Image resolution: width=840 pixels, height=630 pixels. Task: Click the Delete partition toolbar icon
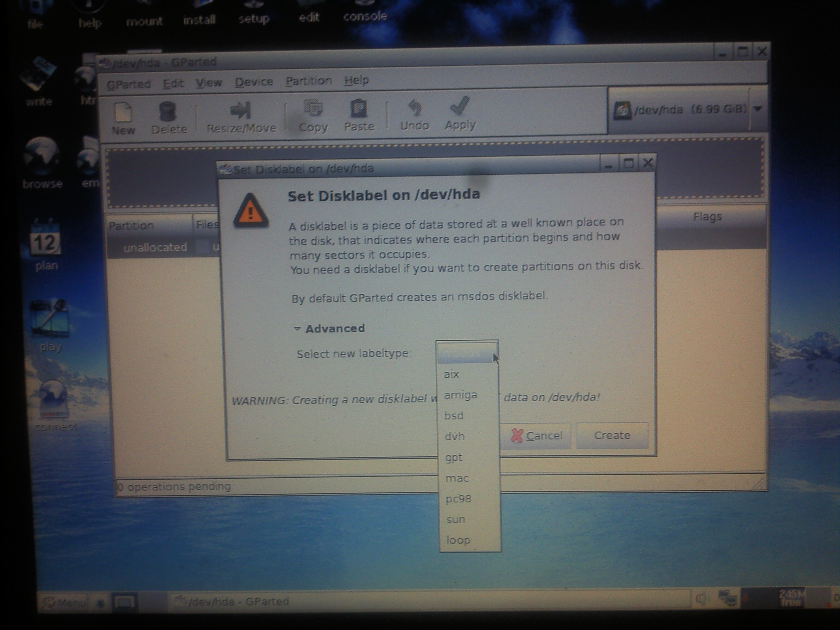[x=169, y=118]
